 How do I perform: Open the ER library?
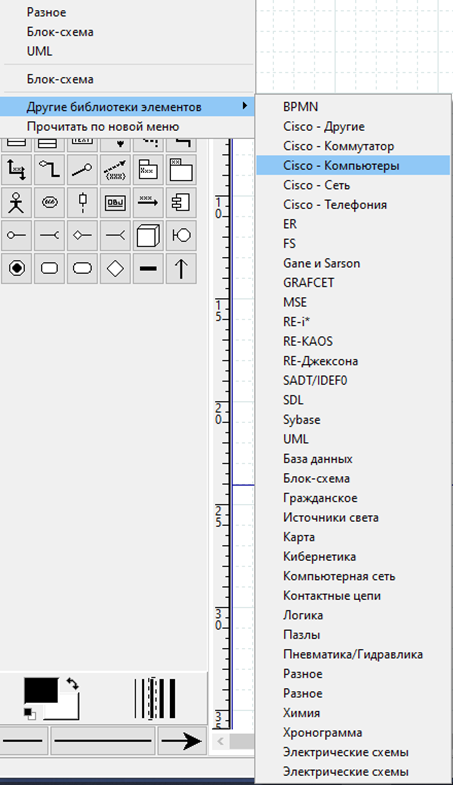[353, 224]
